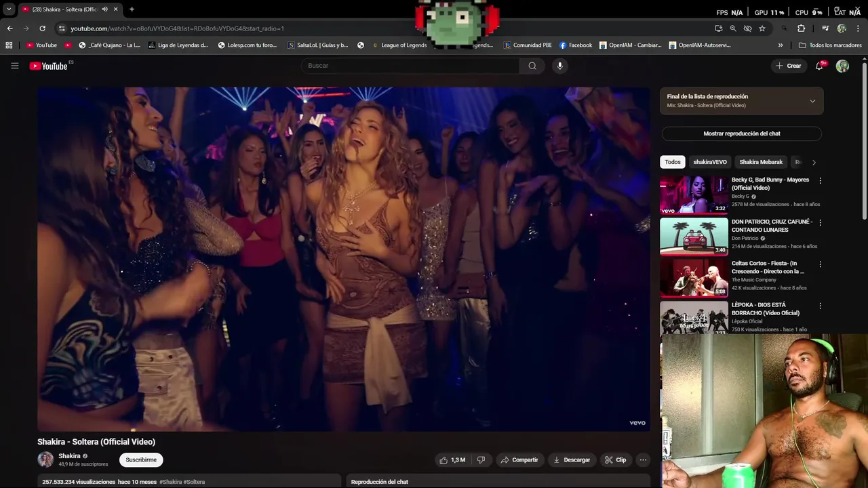Open Shakira channel name link

click(x=69, y=456)
